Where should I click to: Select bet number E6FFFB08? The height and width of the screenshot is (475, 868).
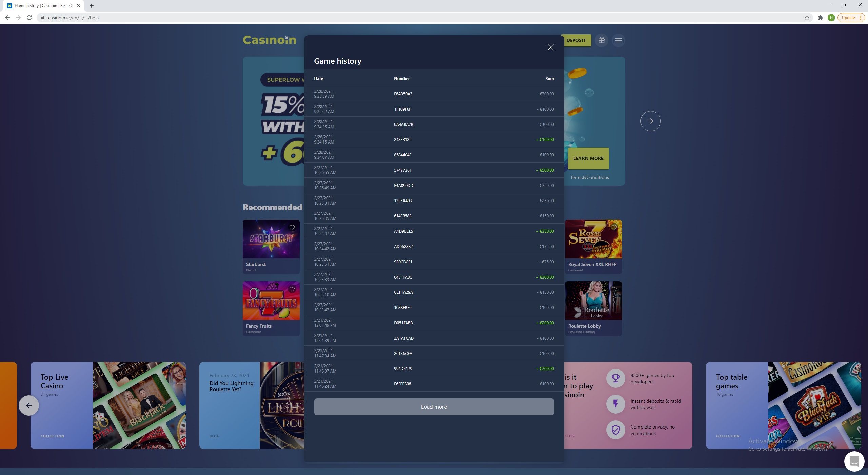pyautogui.click(x=402, y=384)
